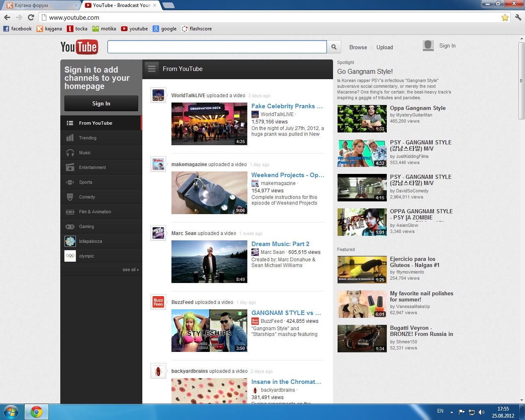Viewport: 525px width, 420px height.
Task: Expand the sidebar with 'see all'
Action: point(130,269)
